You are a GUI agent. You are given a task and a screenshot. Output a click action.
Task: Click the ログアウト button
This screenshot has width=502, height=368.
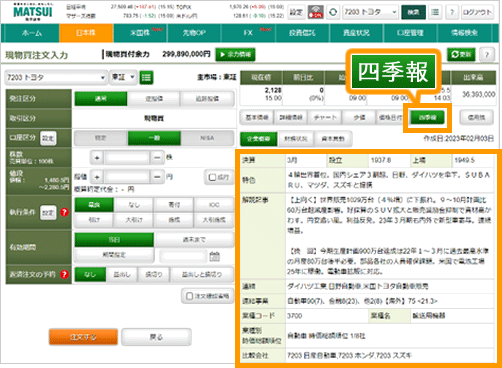pos(477,12)
